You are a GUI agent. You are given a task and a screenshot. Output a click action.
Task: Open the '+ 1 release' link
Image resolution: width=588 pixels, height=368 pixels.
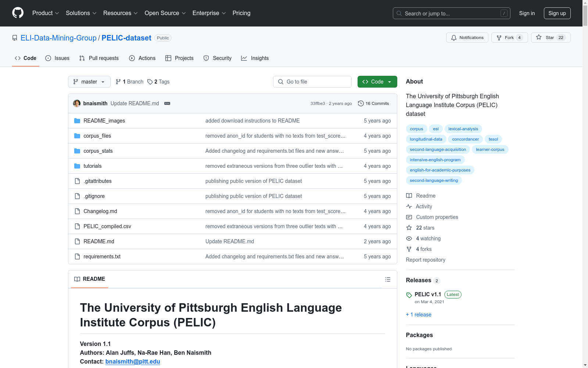click(x=419, y=315)
